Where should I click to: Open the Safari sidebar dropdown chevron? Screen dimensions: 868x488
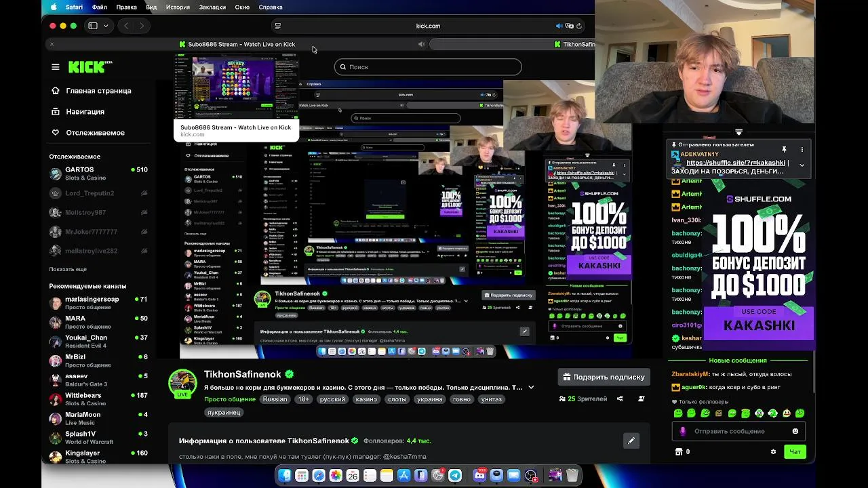click(106, 26)
